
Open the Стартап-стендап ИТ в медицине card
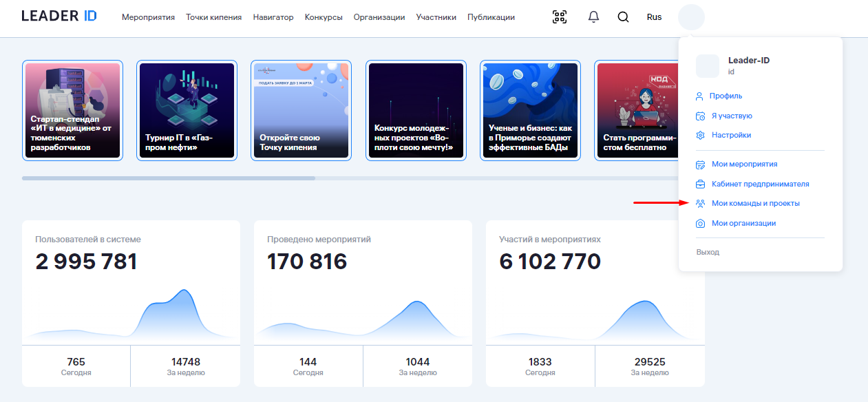click(x=72, y=110)
